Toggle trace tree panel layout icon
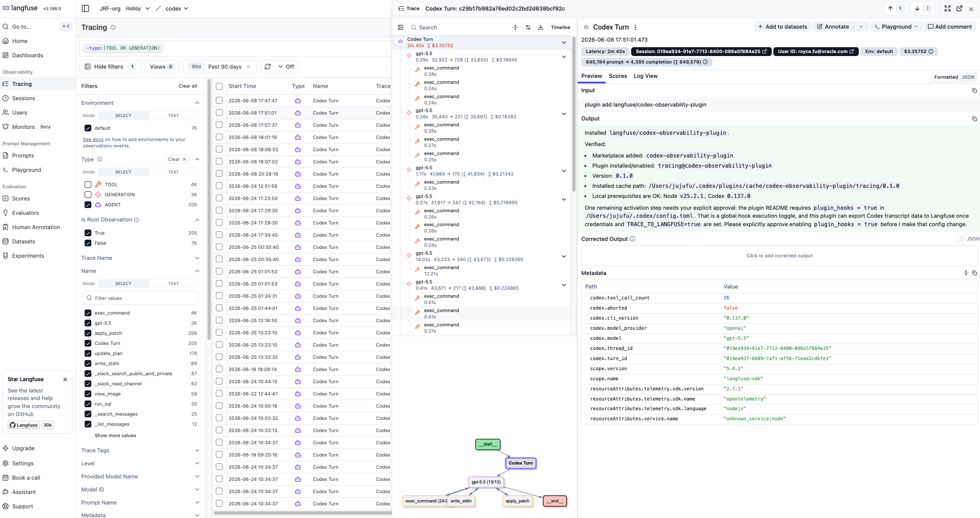The height and width of the screenshot is (518, 980). pyautogui.click(x=401, y=27)
